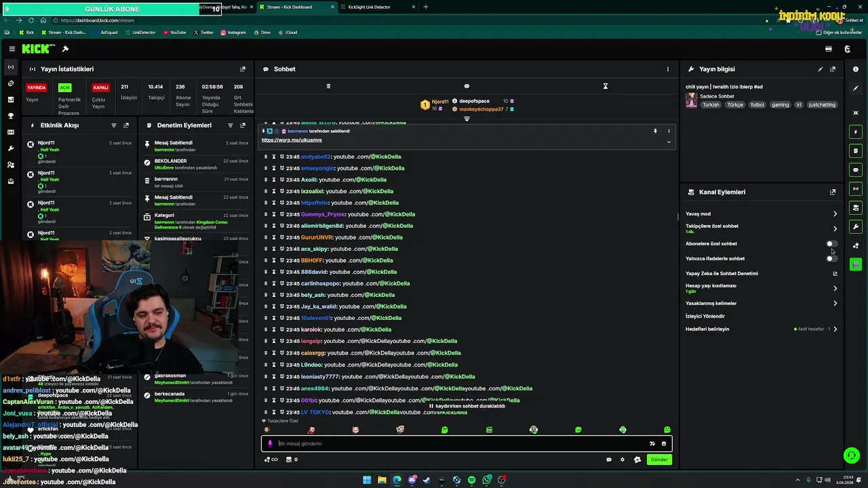
Task: Click the justchatting tag
Action: 822,105
